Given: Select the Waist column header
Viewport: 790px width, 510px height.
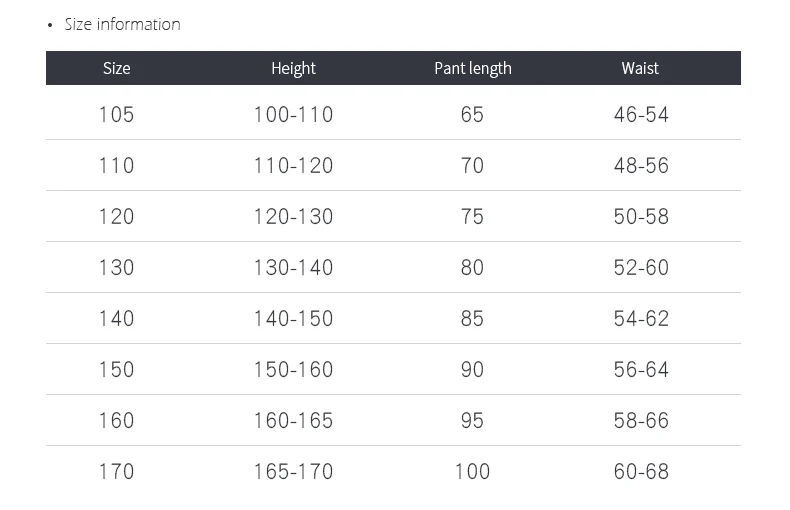Looking at the screenshot, I should click(x=640, y=68).
